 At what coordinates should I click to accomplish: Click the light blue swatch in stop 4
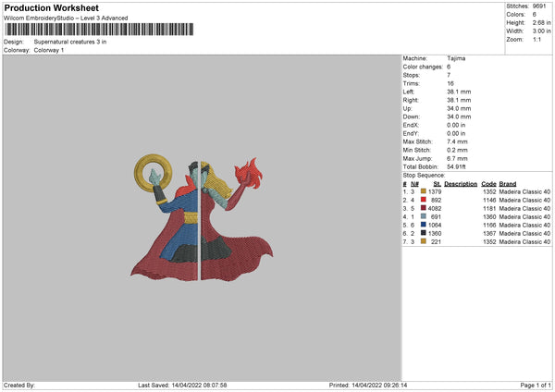[x=423, y=216]
